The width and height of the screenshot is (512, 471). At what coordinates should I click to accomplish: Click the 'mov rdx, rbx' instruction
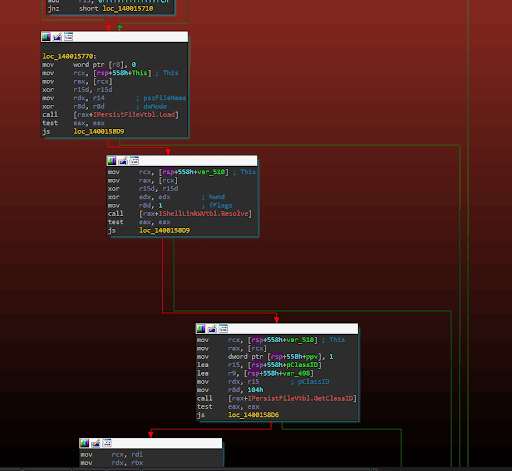point(112,463)
